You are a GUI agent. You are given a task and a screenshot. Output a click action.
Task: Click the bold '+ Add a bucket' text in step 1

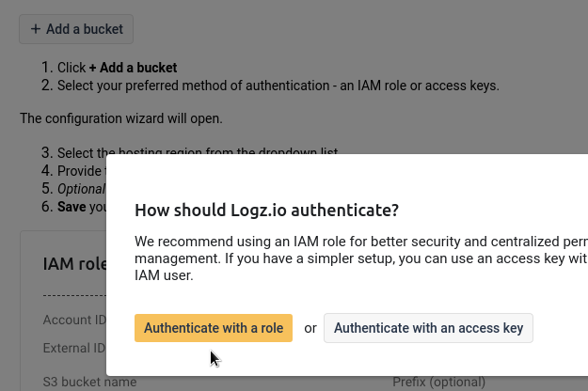click(x=134, y=68)
